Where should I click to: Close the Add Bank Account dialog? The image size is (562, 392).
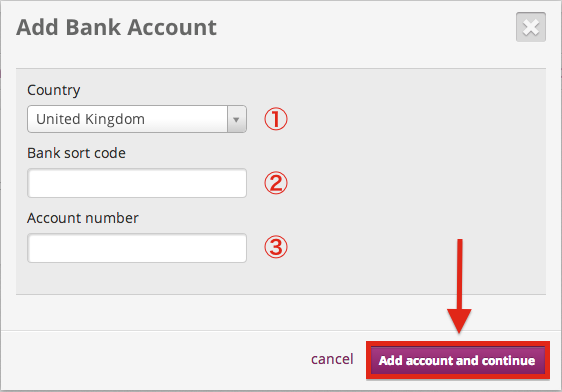pyautogui.click(x=531, y=27)
